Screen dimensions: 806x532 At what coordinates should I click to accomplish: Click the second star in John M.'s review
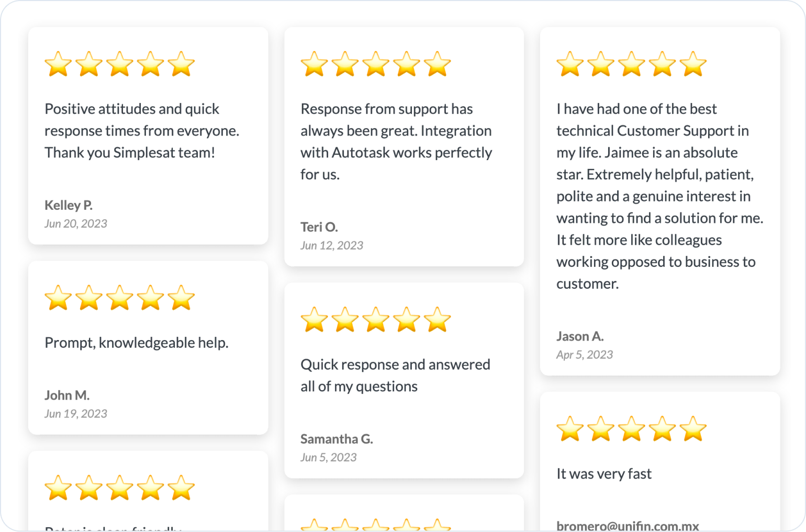click(89, 298)
